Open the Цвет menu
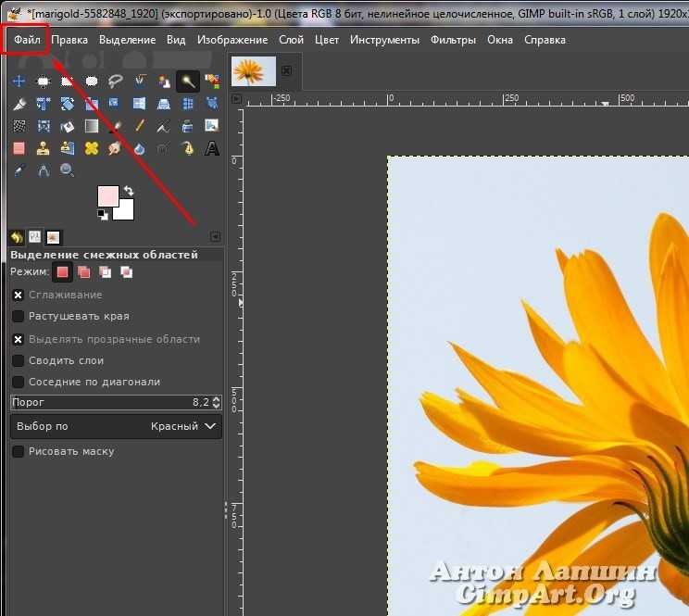Screen dimensions: 689x616 coord(327,40)
